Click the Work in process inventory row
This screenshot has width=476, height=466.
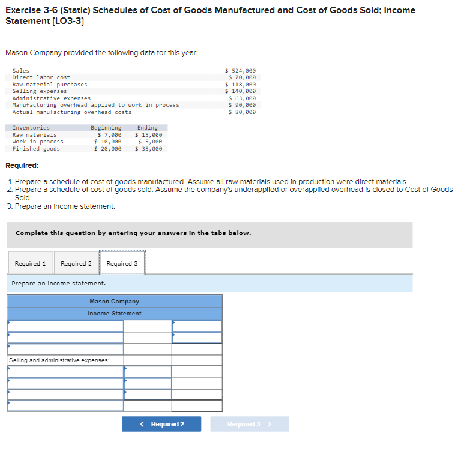click(x=86, y=142)
